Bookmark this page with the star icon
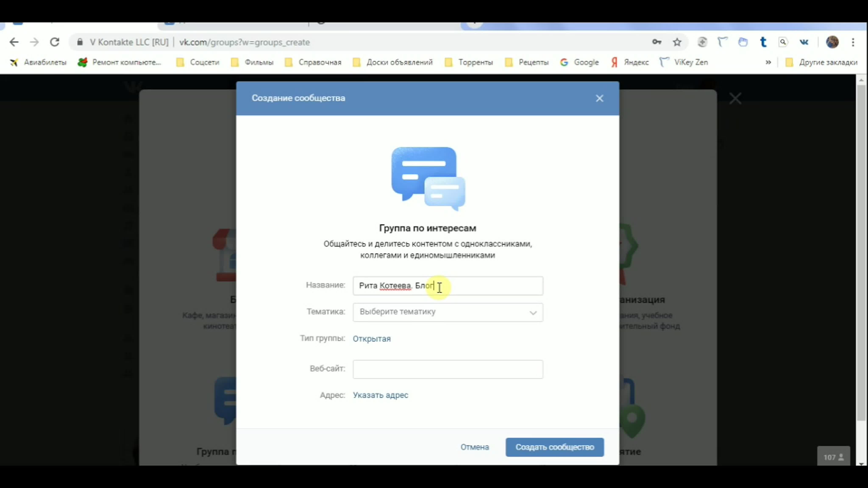868x488 pixels. point(677,42)
